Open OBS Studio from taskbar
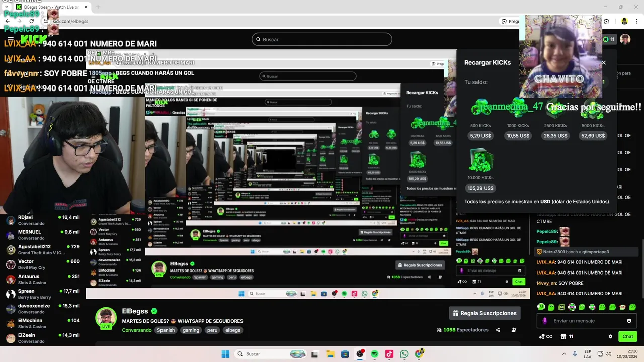The height and width of the screenshot is (362, 644). 360,354
